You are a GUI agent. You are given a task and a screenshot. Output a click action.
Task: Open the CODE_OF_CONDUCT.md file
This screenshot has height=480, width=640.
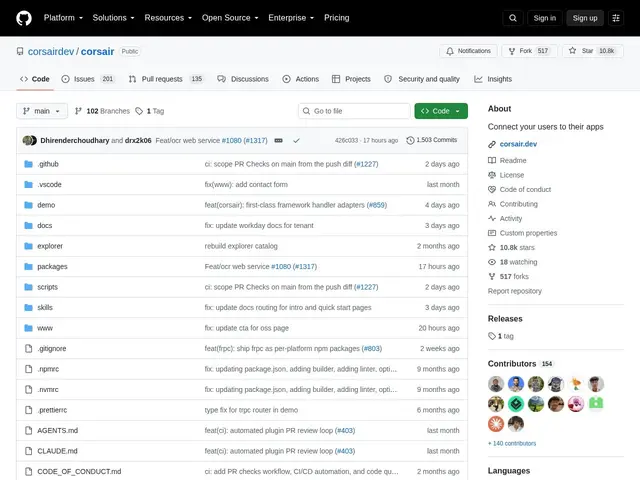click(x=79, y=471)
